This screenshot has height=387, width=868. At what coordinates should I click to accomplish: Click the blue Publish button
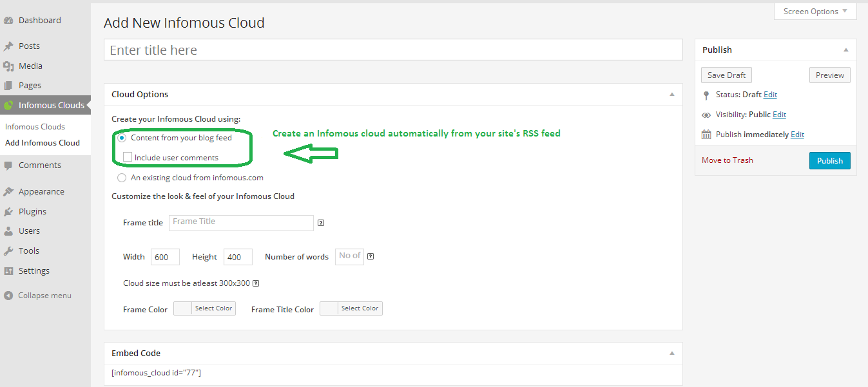point(830,161)
